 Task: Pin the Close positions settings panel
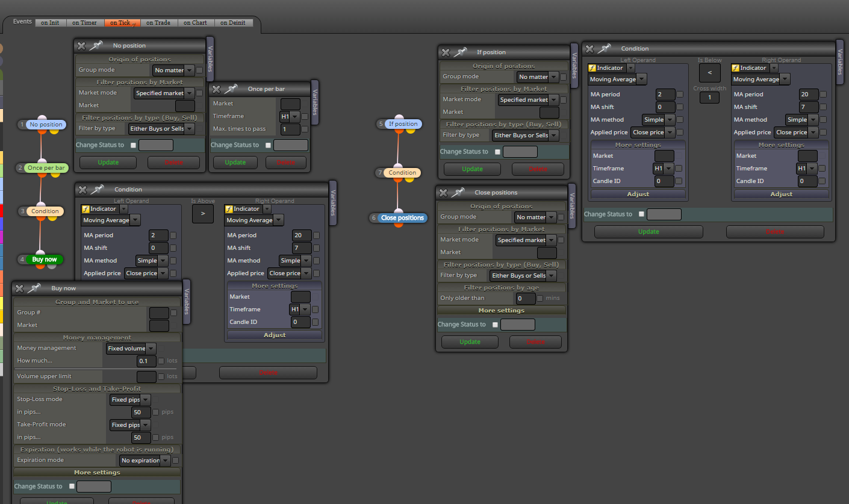pos(459,193)
